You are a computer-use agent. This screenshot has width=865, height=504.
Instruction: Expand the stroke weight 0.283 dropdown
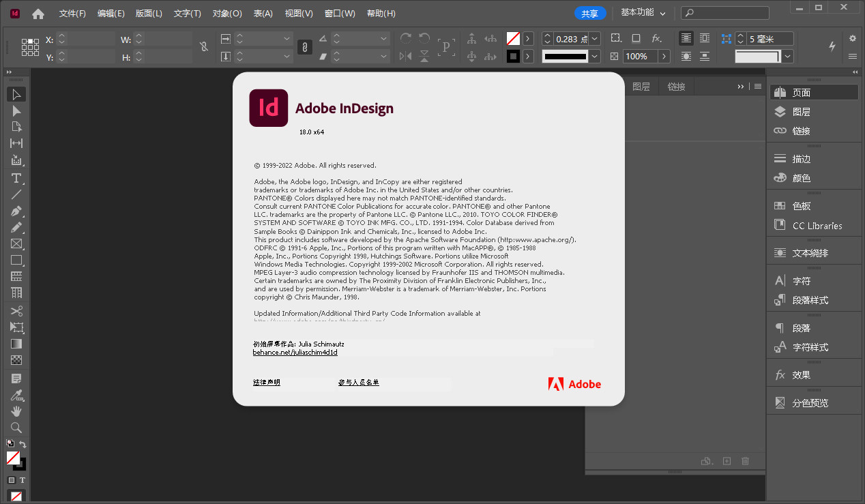pos(594,39)
